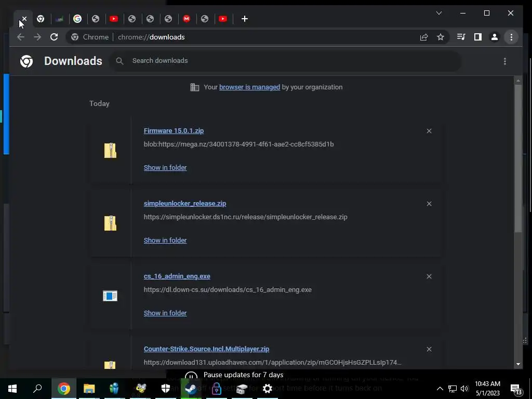Open the profile avatar menu
The width and height of the screenshot is (532, 399).
(495, 37)
